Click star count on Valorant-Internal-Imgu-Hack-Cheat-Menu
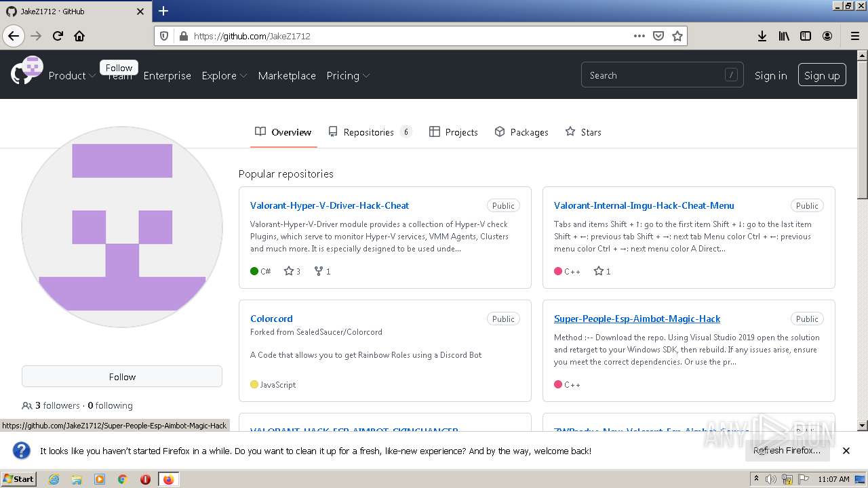Screen dimensions: 868x488 click(x=602, y=271)
